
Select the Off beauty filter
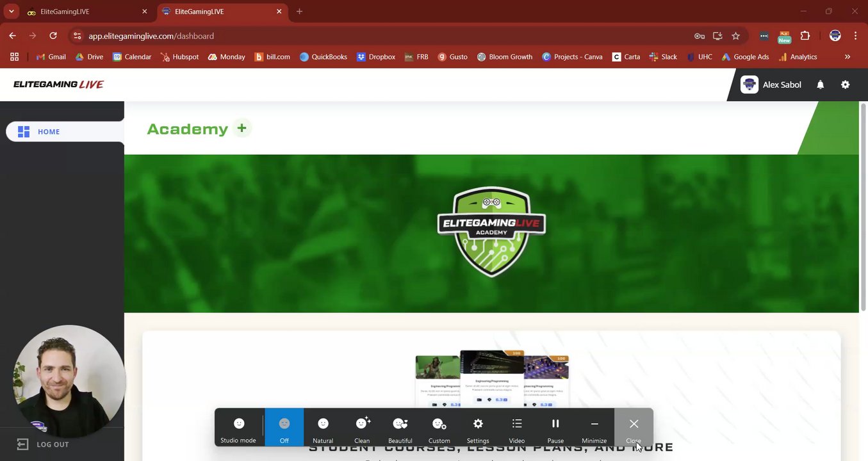point(284,428)
